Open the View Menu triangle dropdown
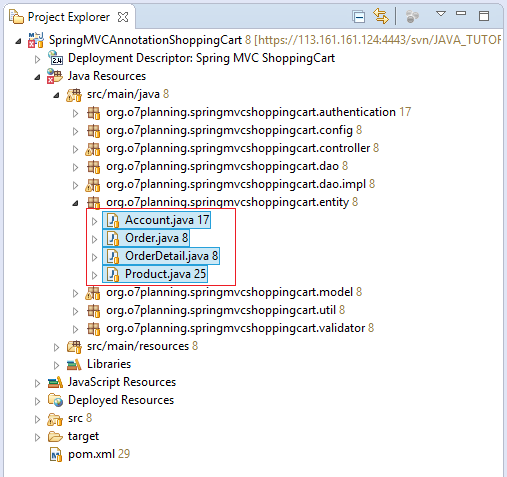Image resolution: width=507 pixels, height=477 pixels. click(441, 14)
